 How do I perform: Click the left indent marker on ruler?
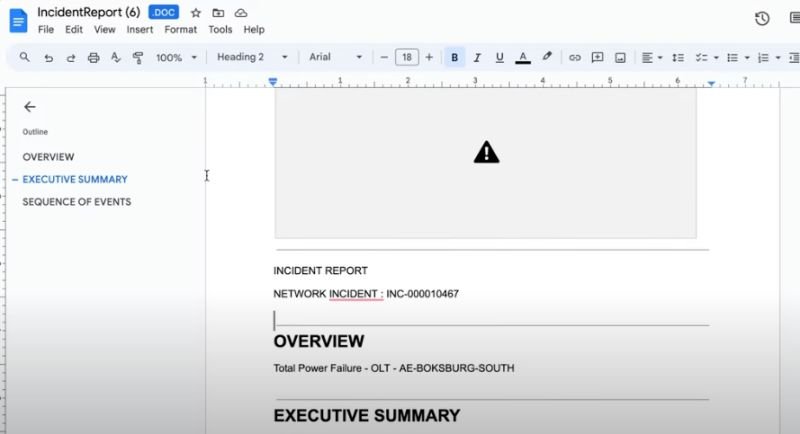click(x=273, y=82)
